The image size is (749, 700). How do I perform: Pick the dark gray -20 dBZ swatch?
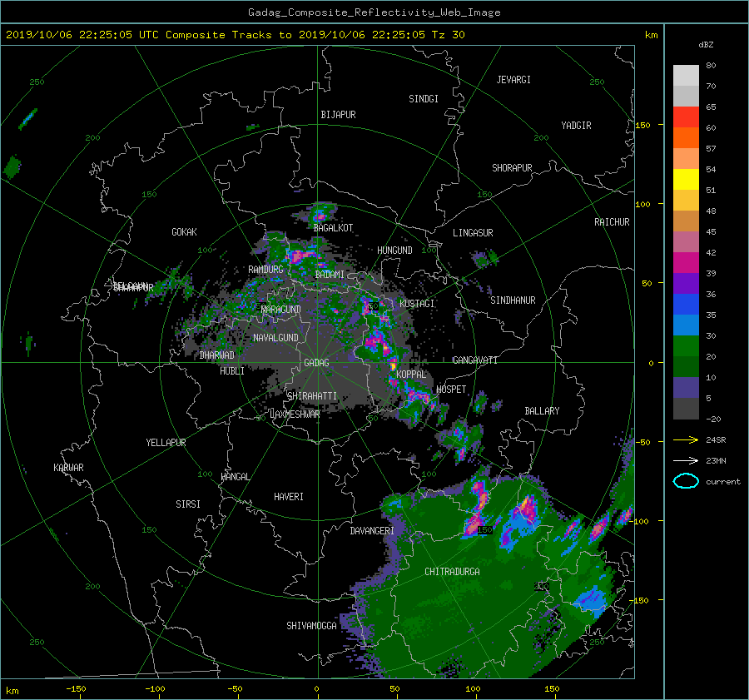click(686, 409)
